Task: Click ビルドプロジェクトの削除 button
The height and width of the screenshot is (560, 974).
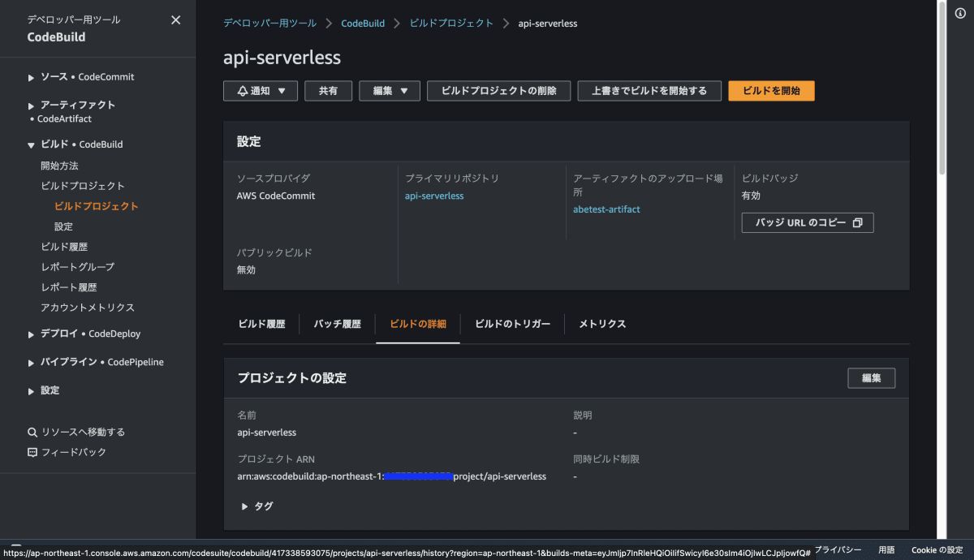Action: click(499, 91)
